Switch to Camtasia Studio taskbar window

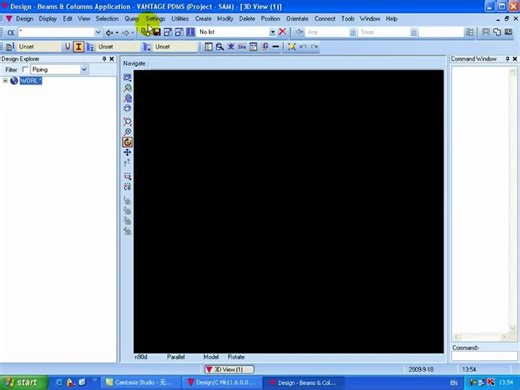[x=140, y=383]
